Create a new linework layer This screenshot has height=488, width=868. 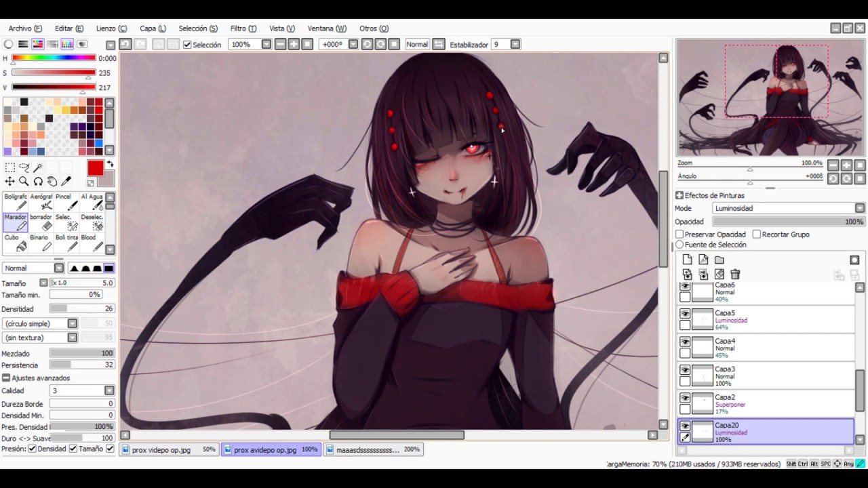click(x=703, y=260)
